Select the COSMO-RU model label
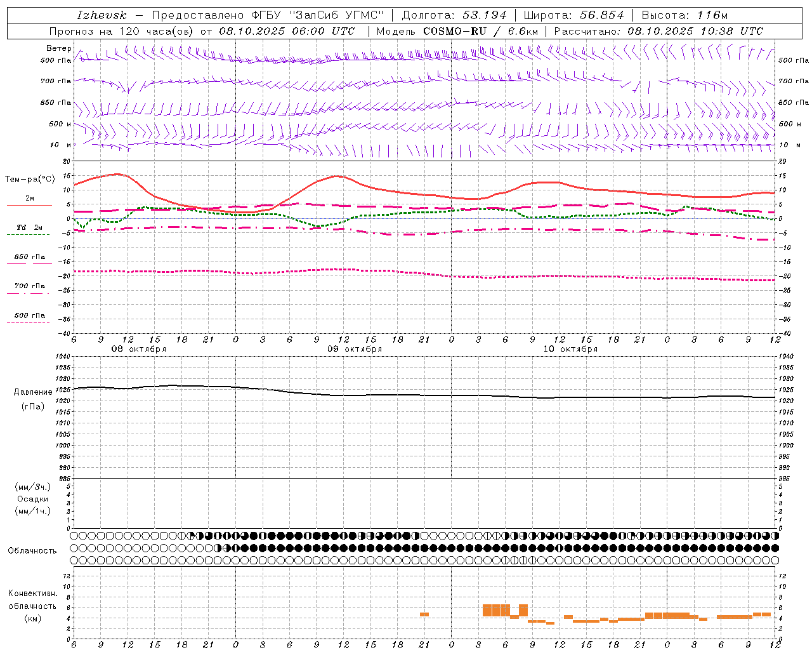Image resolution: width=812 pixels, height=650 pixels. tap(455, 31)
